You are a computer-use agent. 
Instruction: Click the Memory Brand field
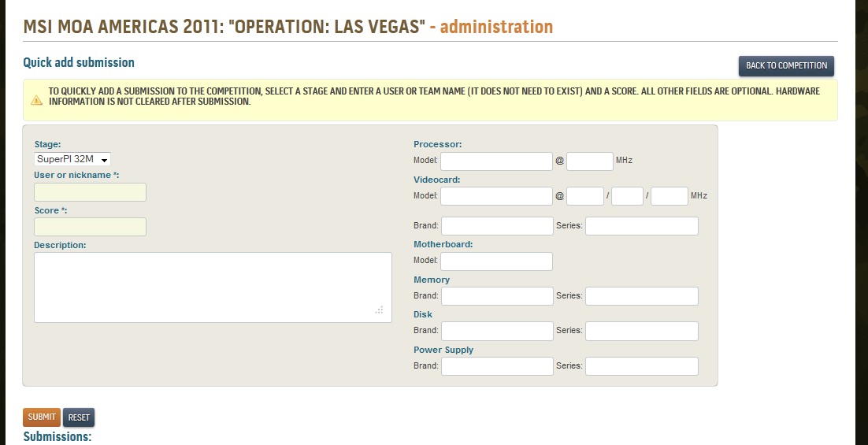[497, 296]
